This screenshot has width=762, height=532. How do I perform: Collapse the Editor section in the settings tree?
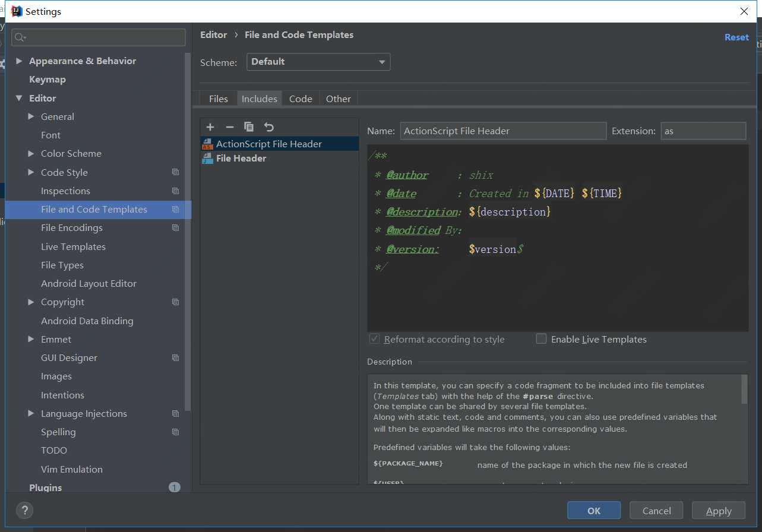pyautogui.click(x=19, y=98)
